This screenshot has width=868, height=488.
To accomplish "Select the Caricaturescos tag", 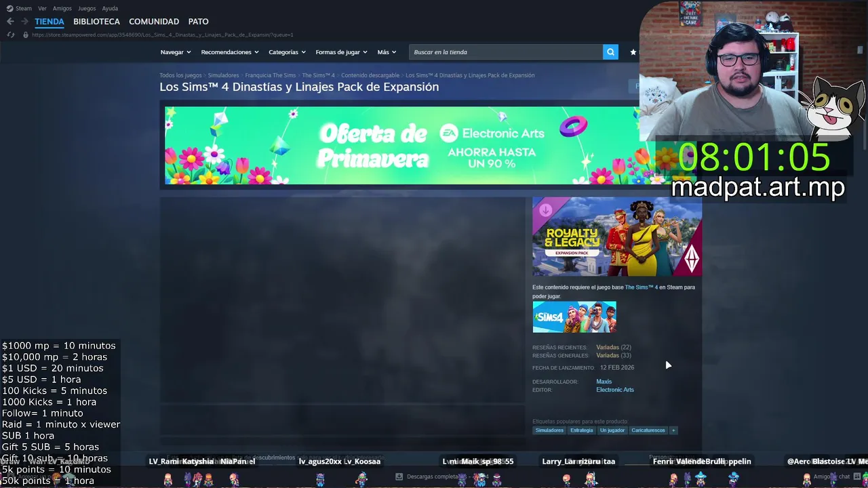I will [648, 430].
